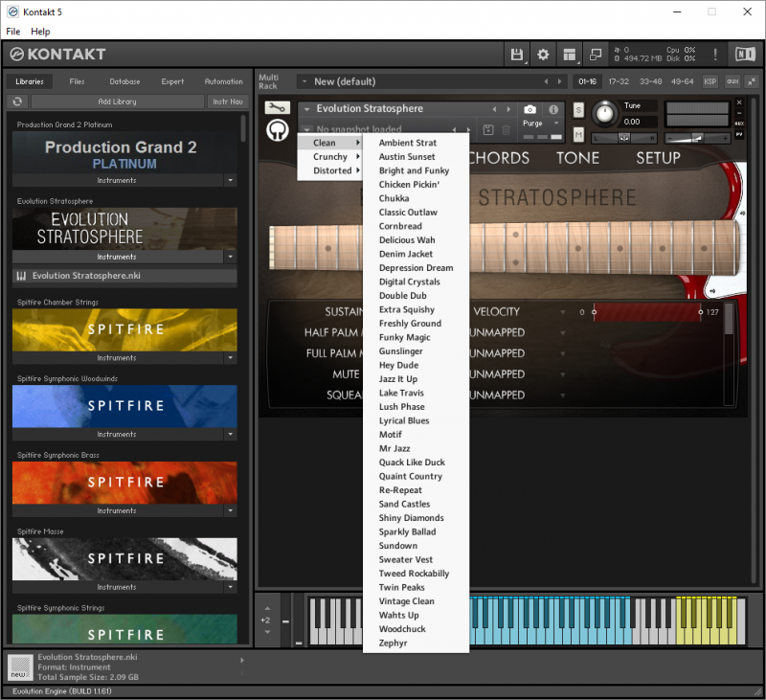Switch to the Files browser tab
Image resolution: width=766 pixels, height=700 pixels.
[77, 81]
